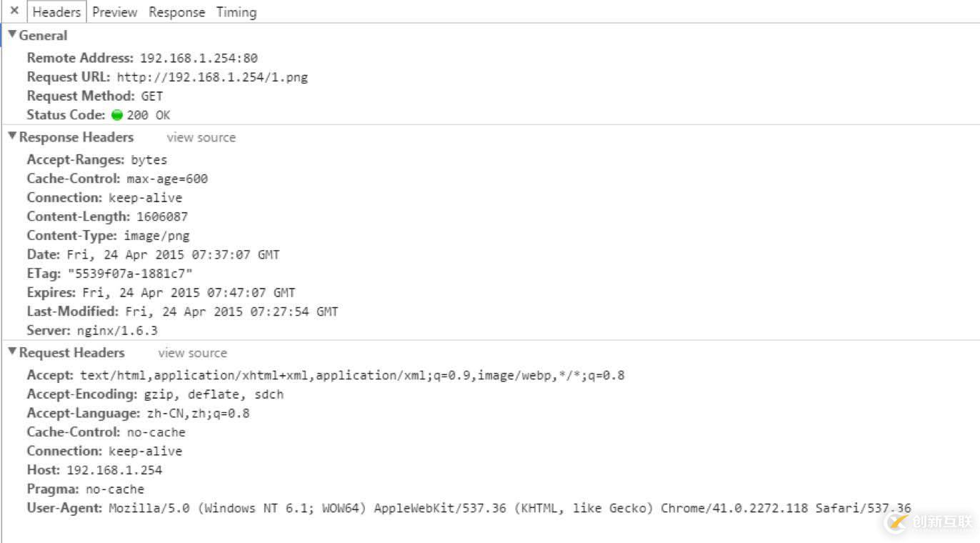The image size is (980, 543).
Task: Open the Response tab
Action: point(176,12)
